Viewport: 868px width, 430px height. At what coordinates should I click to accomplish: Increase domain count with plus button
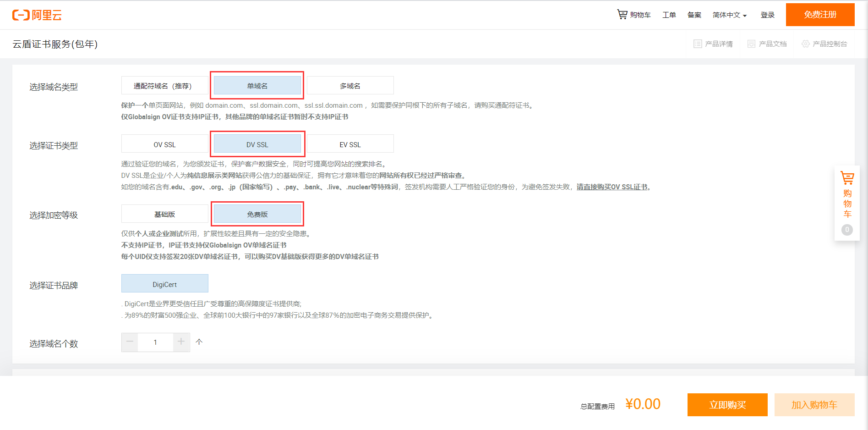pos(181,342)
